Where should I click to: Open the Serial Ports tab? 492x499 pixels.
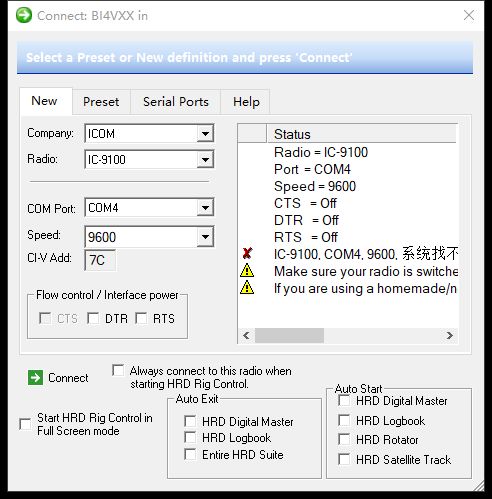176,102
